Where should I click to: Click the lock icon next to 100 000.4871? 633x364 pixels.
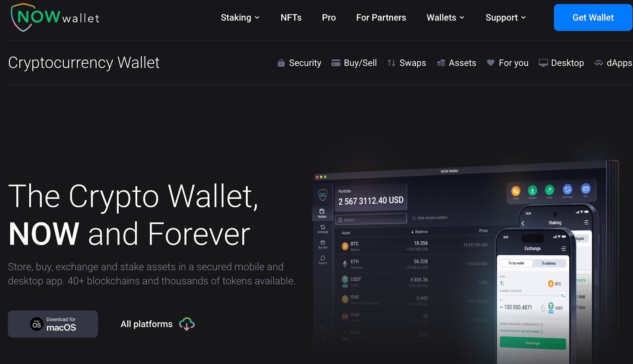pyautogui.click(x=543, y=308)
